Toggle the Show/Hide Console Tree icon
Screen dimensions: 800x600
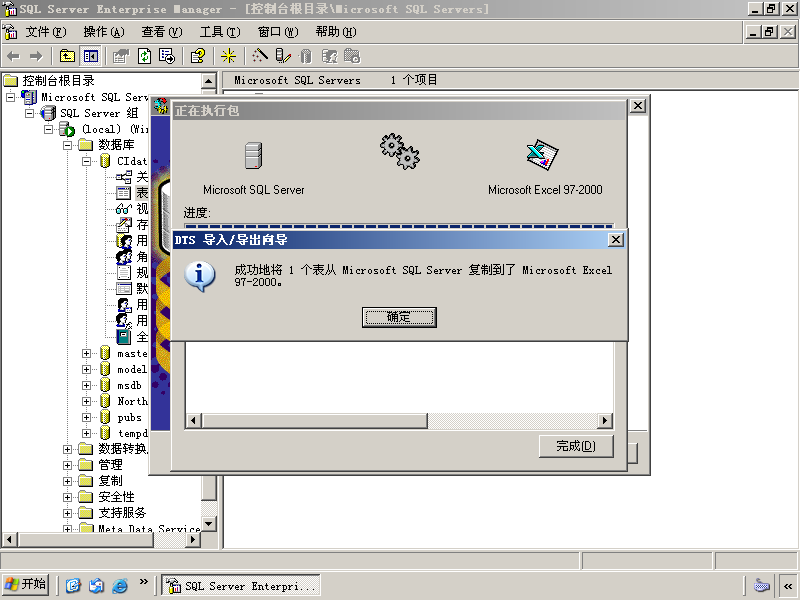pos(90,56)
